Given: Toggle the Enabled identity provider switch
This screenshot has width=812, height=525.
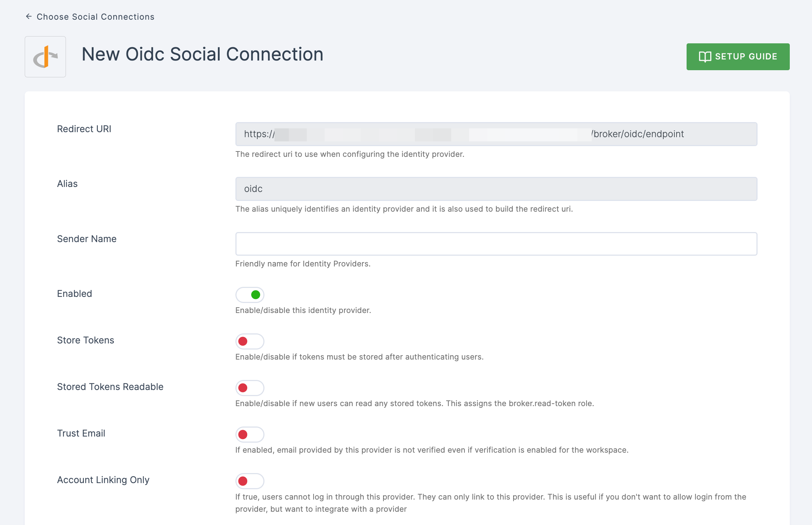Looking at the screenshot, I should point(249,294).
